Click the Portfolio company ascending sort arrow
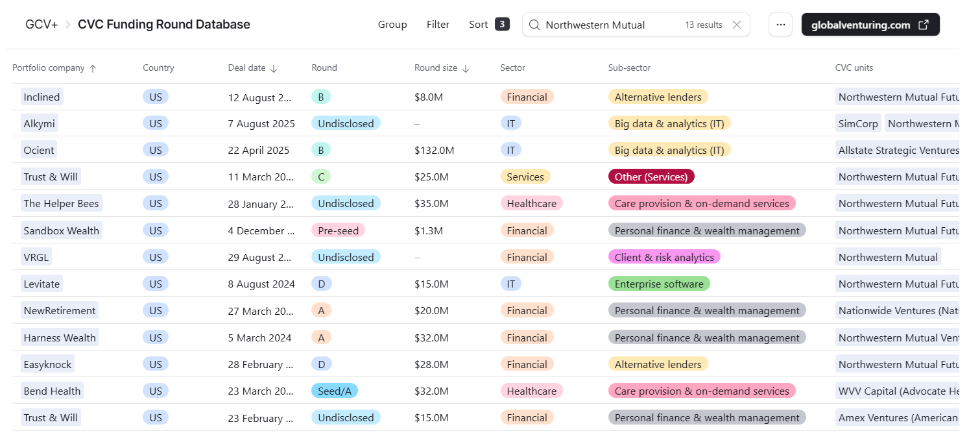 point(93,68)
